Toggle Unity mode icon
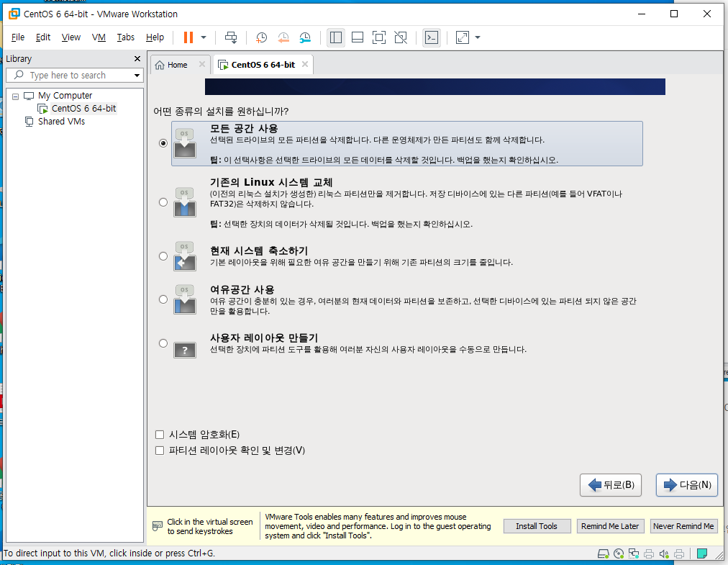Screen dimensions: 728x565 [401, 37]
